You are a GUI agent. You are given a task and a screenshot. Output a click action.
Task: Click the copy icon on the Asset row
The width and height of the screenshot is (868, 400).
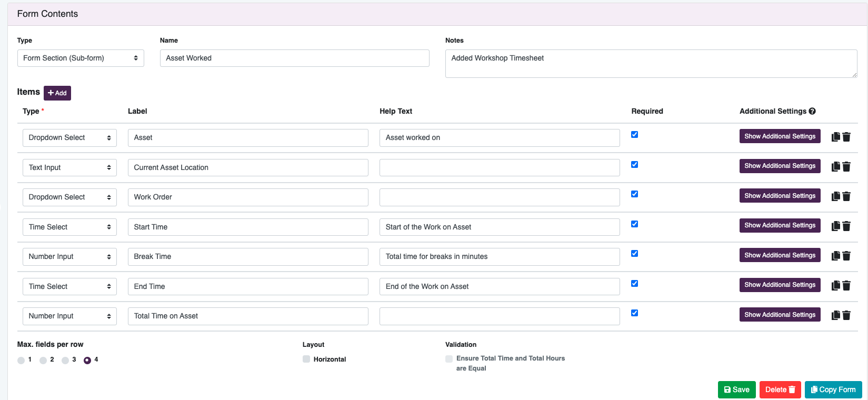point(835,137)
